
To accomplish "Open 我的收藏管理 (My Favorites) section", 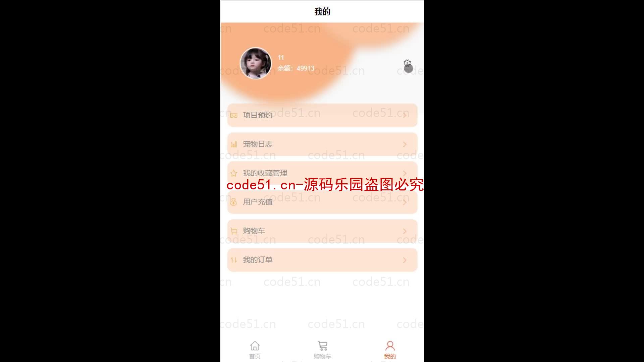I will (322, 173).
